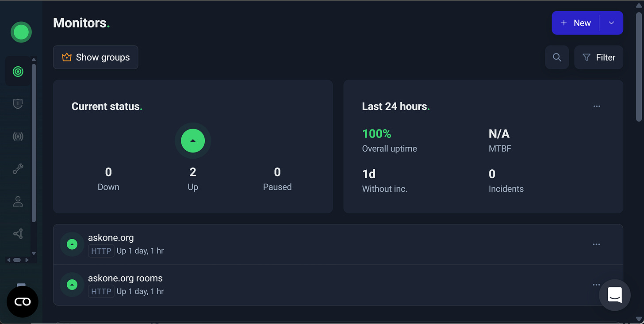Open the options menu for askone.org monitor

point(596,244)
